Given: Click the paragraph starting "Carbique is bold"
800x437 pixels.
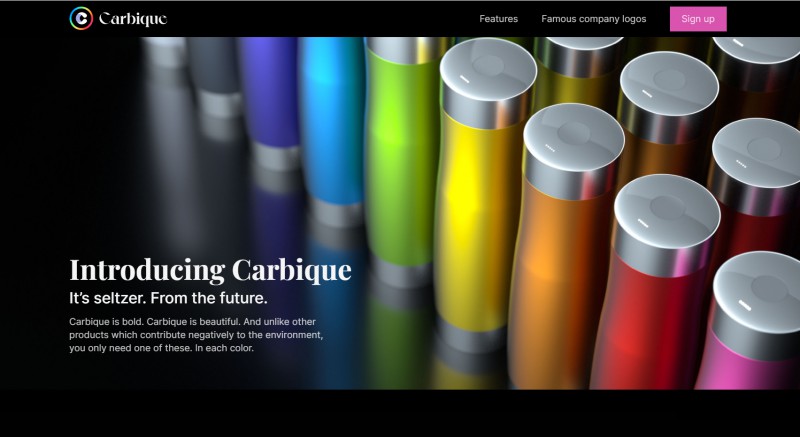Looking at the screenshot, I should pyautogui.click(x=196, y=335).
